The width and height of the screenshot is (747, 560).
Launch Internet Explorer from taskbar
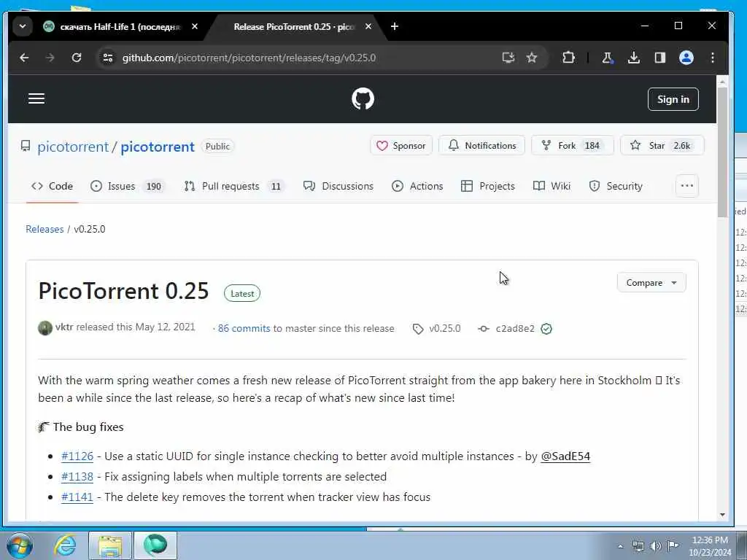click(x=64, y=545)
